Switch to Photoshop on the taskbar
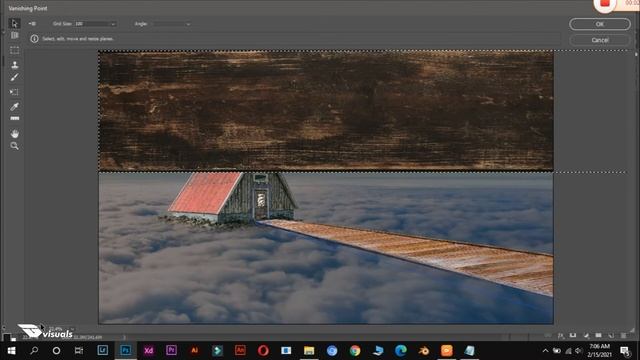640x360 pixels. [x=125, y=351]
